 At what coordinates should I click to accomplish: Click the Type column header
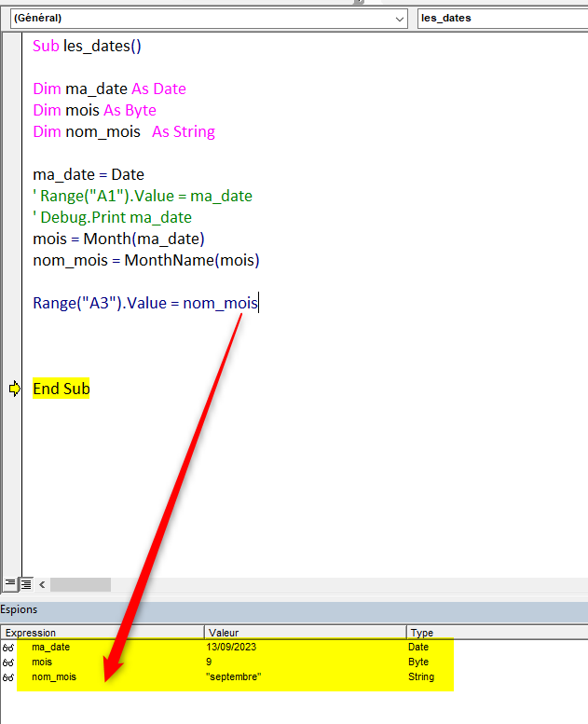(x=497, y=633)
